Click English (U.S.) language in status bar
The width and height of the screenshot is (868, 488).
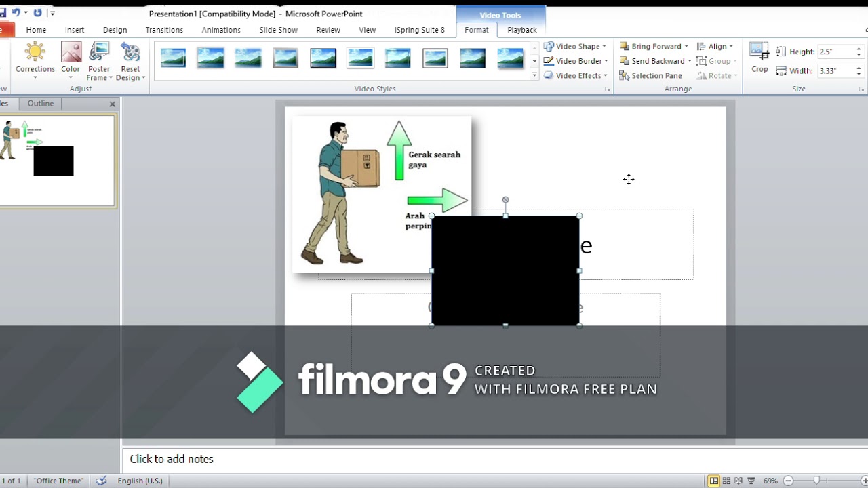[x=140, y=481]
